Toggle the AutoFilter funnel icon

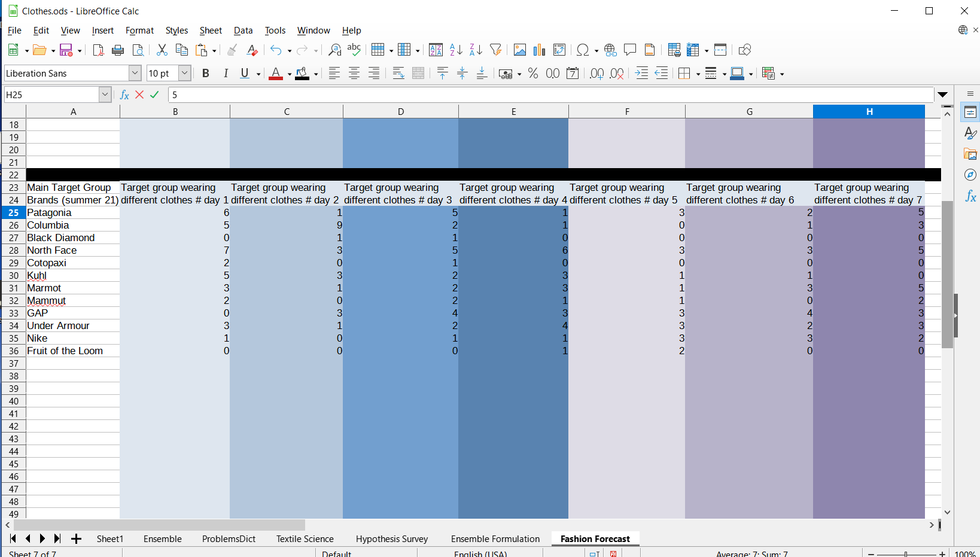[x=495, y=50]
